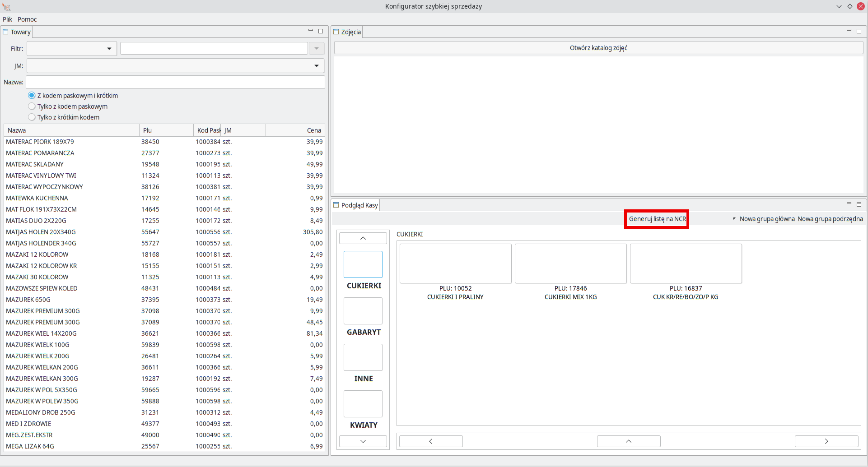Screen dimensions: 868x467
Task: Select product tile PLU 10052 CUKIERKI I PRALINY
Action: tap(455, 264)
